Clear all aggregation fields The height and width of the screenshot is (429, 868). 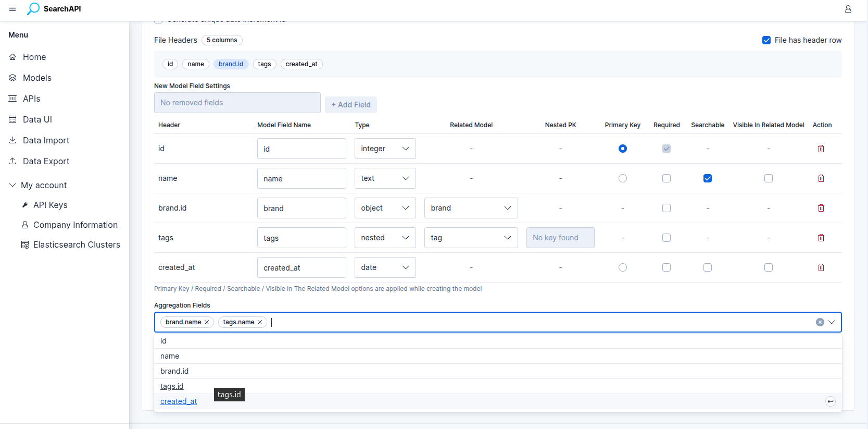pyautogui.click(x=820, y=322)
